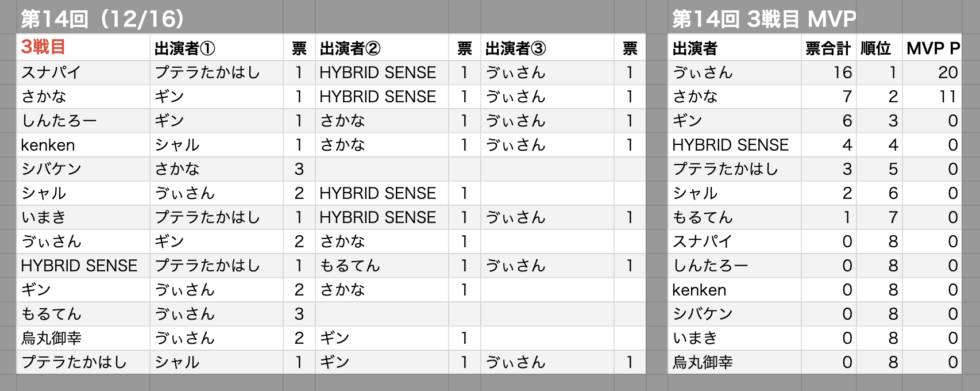Select the "出演者" header in the MVP table
The height and width of the screenshot is (391, 980).
click(695, 48)
